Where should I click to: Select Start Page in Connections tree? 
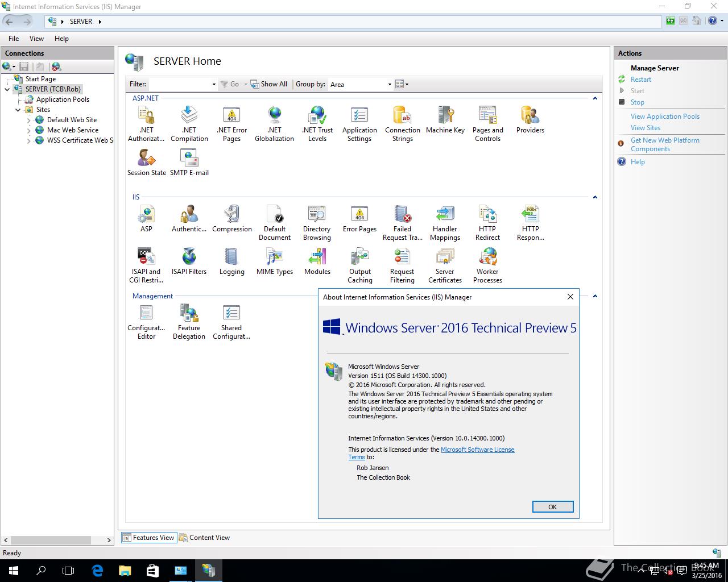[40, 79]
